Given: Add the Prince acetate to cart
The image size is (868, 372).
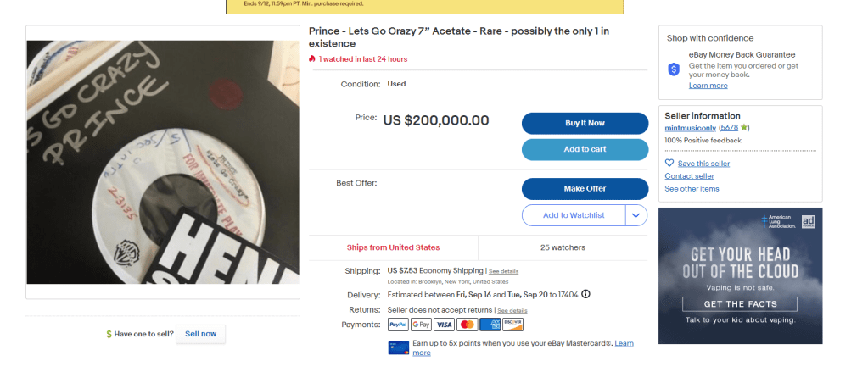Looking at the screenshot, I should pyautogui.click(x=585, y=149).
